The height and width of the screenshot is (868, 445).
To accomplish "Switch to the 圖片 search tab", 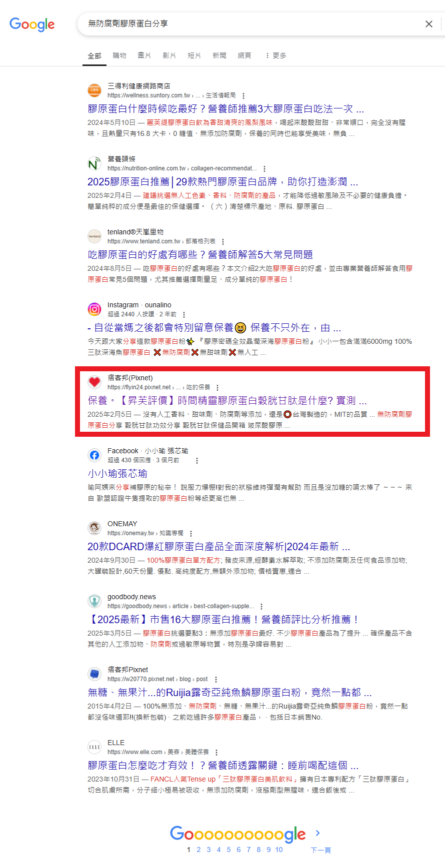I will tap(144, 55).
